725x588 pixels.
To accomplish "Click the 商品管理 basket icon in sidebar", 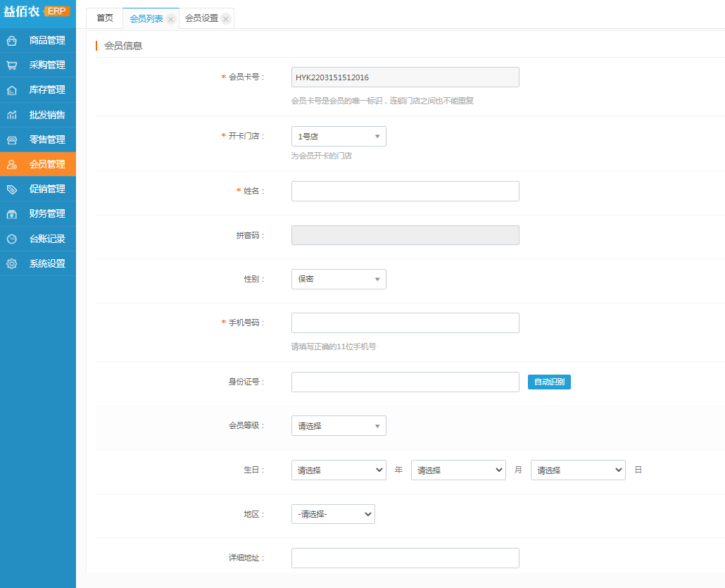I will pos(12,41).
